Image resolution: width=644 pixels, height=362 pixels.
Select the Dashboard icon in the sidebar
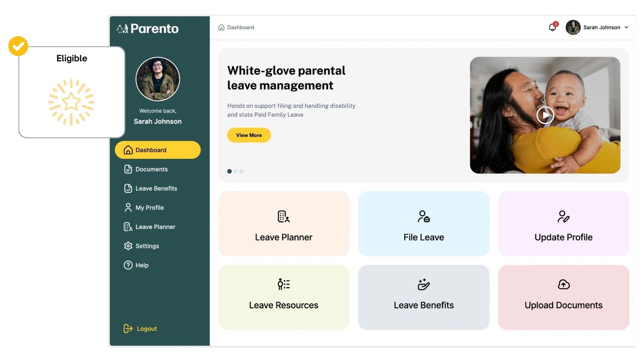128,150
